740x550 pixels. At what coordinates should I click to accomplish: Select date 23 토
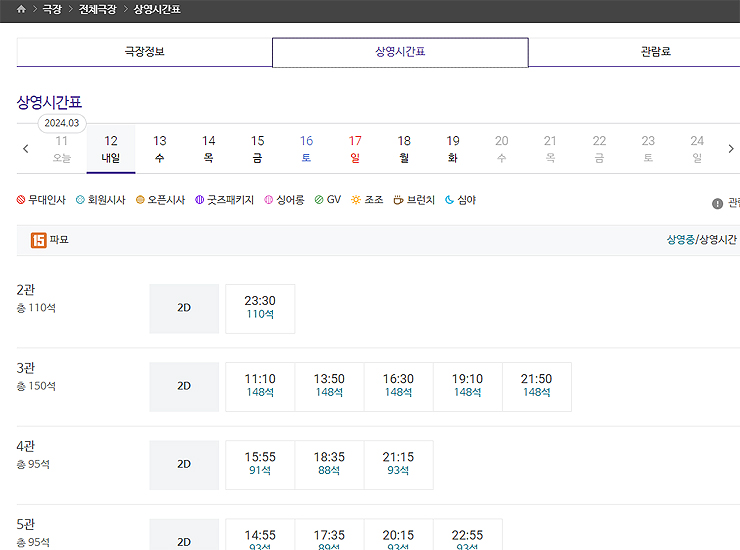click(648, 149)
